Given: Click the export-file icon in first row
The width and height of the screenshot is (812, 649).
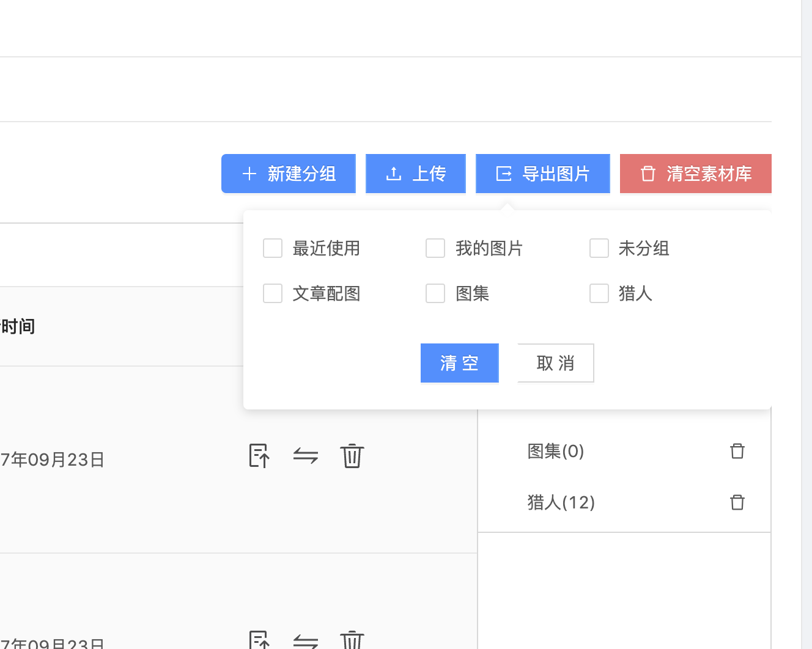Looking at the screenshot, I should 259,456.
